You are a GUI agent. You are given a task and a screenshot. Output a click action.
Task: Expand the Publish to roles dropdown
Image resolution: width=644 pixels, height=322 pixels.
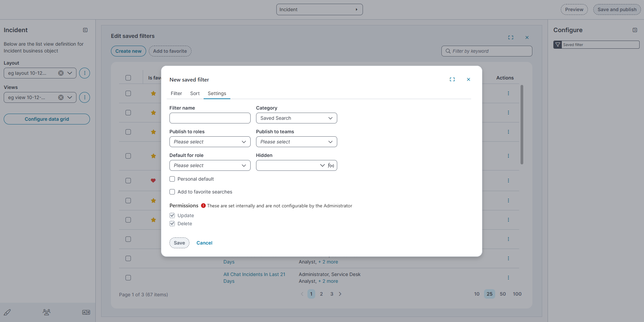[x=210, y=142]
